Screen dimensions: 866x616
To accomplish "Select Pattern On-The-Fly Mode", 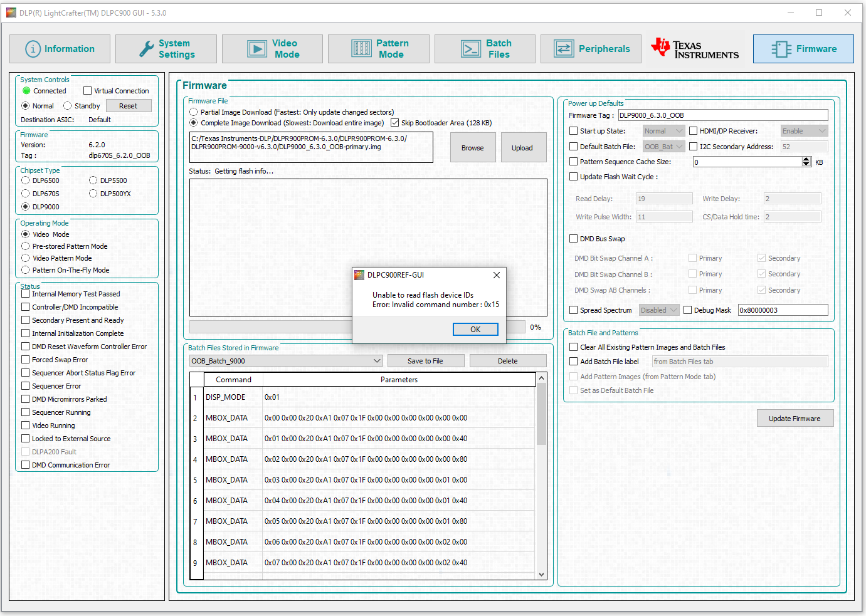I will coord(26,270).
